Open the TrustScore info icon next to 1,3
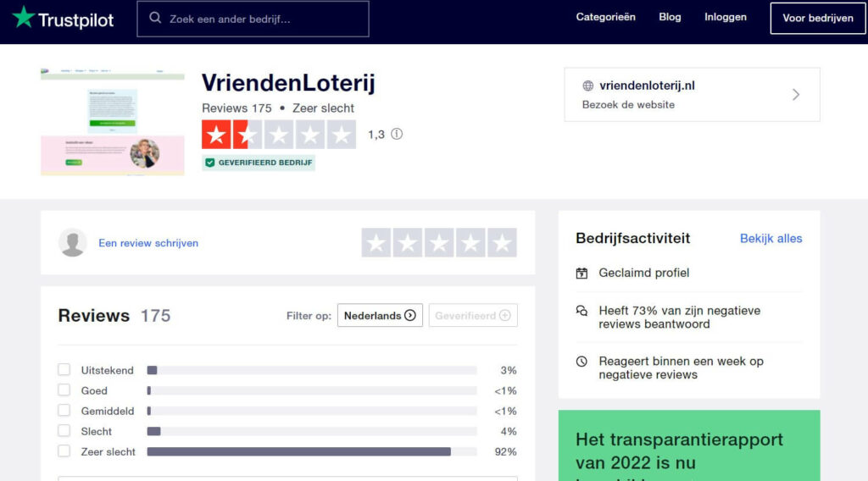868x481 pixels. click(397, 134)
